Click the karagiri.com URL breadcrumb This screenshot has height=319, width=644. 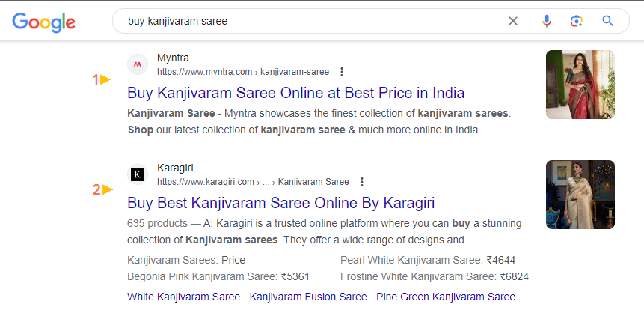click(253, 182)
